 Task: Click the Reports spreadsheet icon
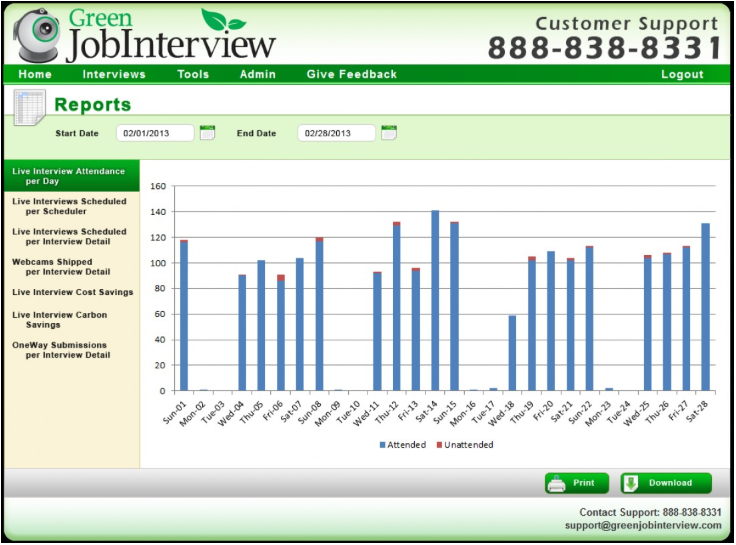pos(30,108)
